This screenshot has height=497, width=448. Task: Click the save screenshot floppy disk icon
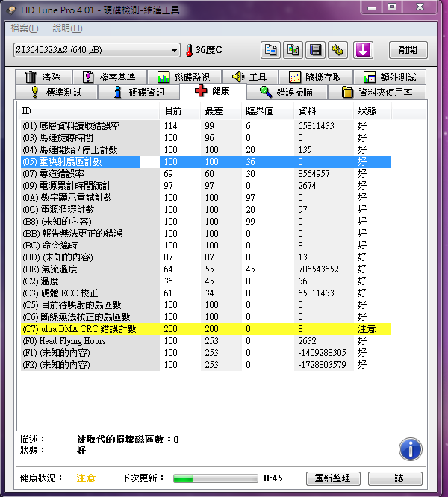coord(316,50)
